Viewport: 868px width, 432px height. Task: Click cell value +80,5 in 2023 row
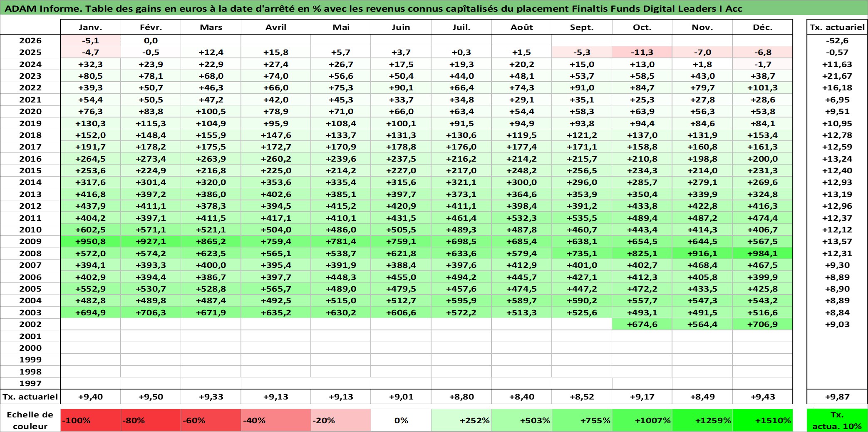(x=90, y=76)
